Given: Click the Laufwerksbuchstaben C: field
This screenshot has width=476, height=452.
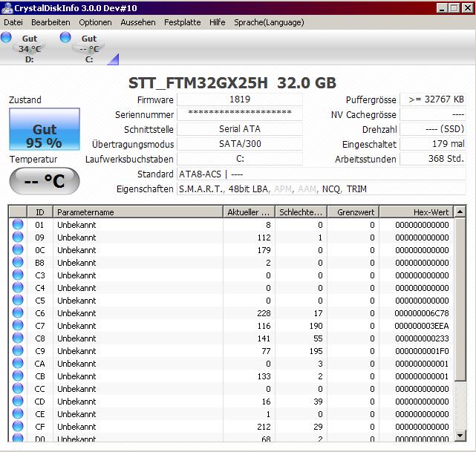Looking at the screenshot, I should point(240,159).
